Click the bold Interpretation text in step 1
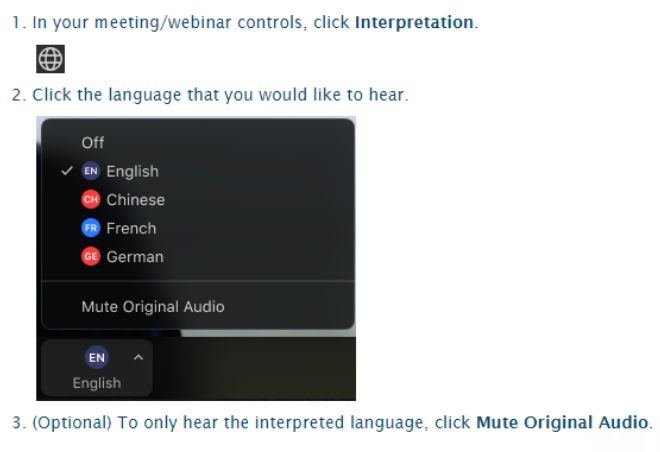This screenshot has height=452, width=660. (x=413, y=22)
